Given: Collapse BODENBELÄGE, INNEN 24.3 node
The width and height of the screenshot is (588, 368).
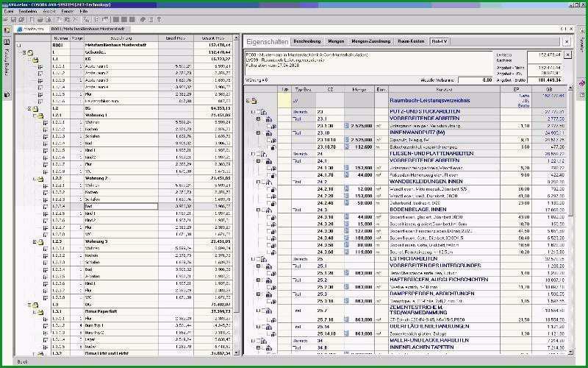Looking at the screenshot, I should pos(258,210).
